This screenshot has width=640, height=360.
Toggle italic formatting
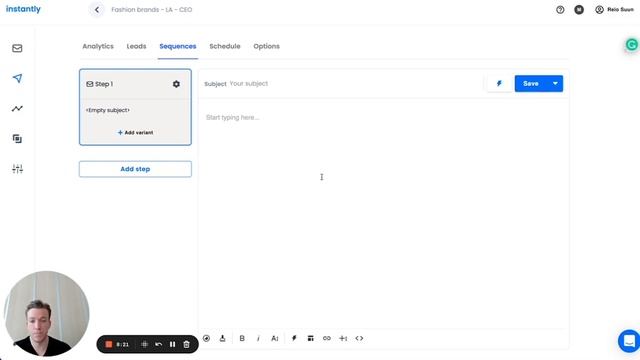point(258,338)
